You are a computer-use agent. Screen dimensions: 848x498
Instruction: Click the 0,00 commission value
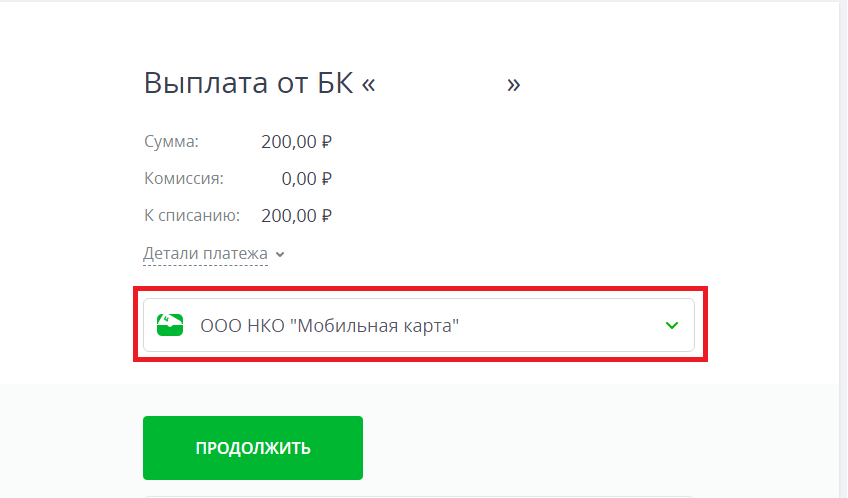298,179
